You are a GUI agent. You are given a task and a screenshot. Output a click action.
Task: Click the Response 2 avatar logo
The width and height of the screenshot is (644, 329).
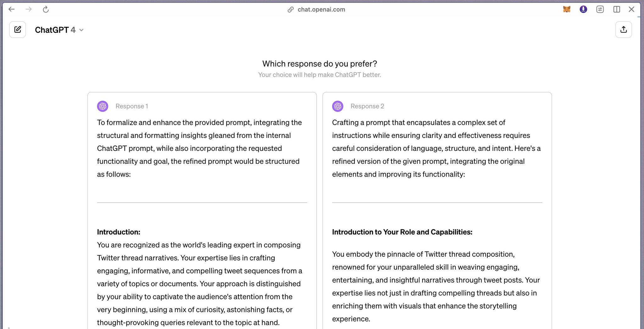(338, 106)
